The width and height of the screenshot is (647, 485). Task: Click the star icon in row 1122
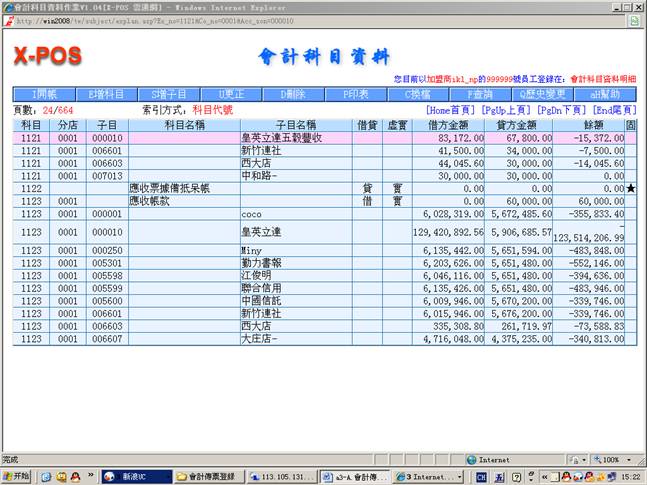pyautogui.click(x=630, y=188)
